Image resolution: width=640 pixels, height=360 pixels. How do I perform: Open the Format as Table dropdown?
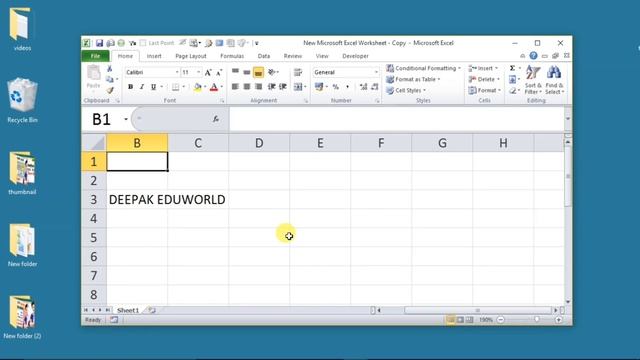pos(413,79)
